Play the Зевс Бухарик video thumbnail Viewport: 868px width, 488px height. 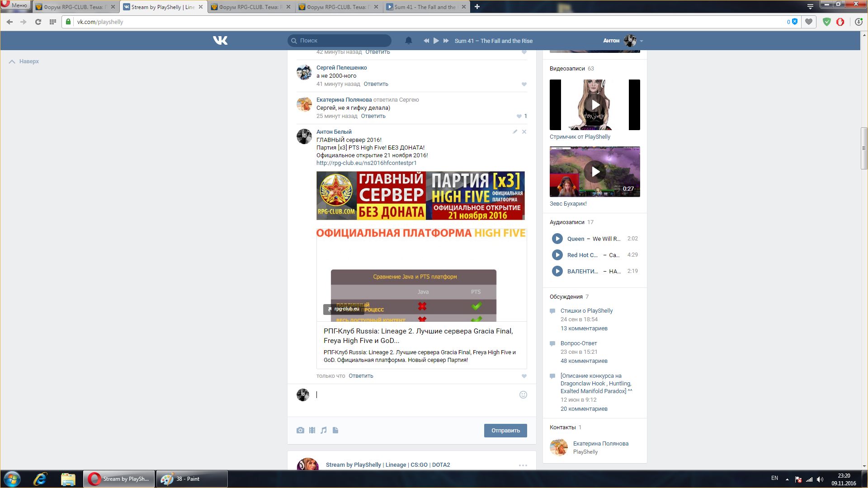(x=595, y=172)
